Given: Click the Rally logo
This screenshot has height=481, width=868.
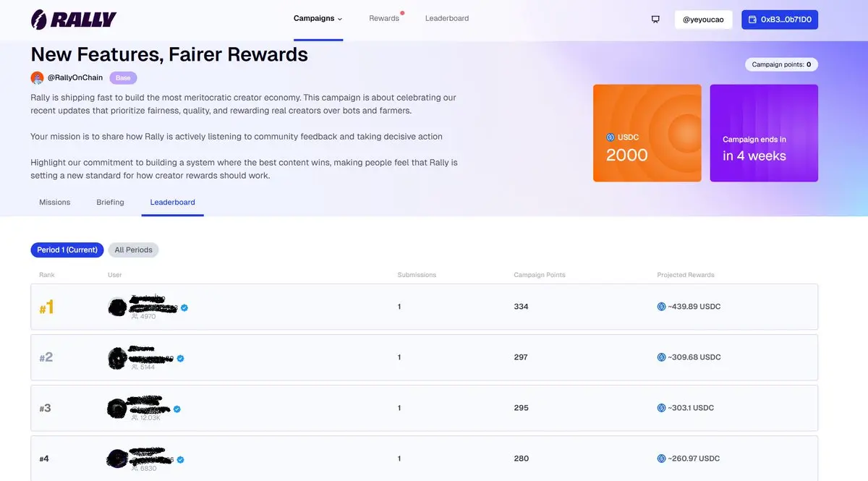Looking at the screenshot, I should click(x=74, y=20).
